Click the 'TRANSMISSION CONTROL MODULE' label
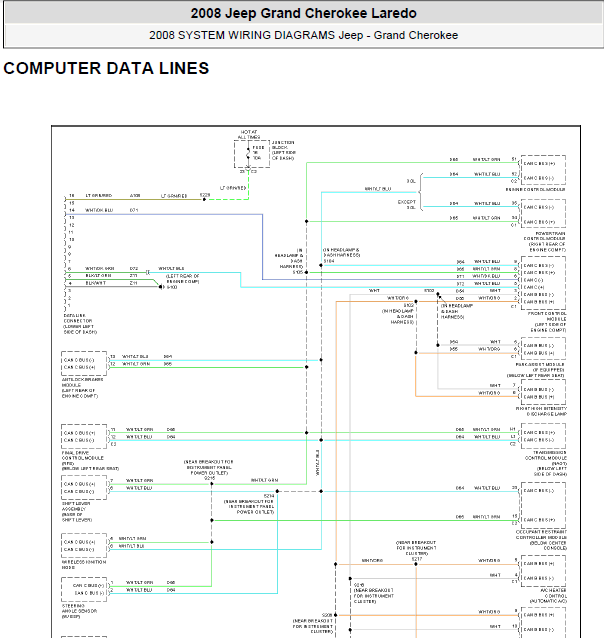Image resolution: width=604 pixels, height=638 pixels. tap(545, 455)
